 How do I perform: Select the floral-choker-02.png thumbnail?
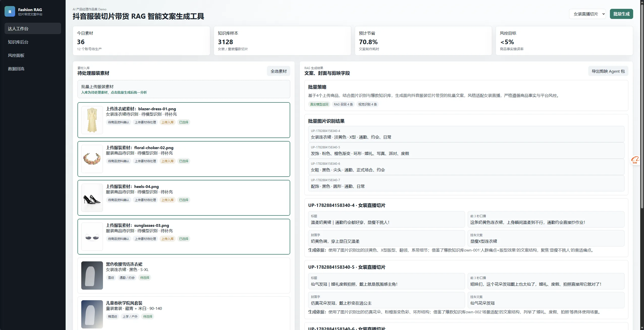click(x=92, y=159)
